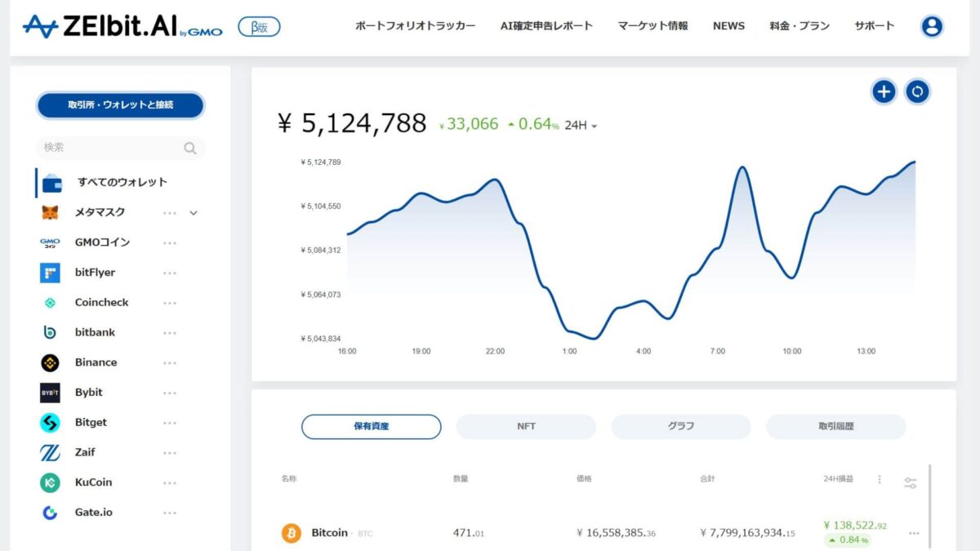Image resolution: width=980 pixels, height=551 pixels.
Task: Open the 料金・プラン link
Action: 799,26
